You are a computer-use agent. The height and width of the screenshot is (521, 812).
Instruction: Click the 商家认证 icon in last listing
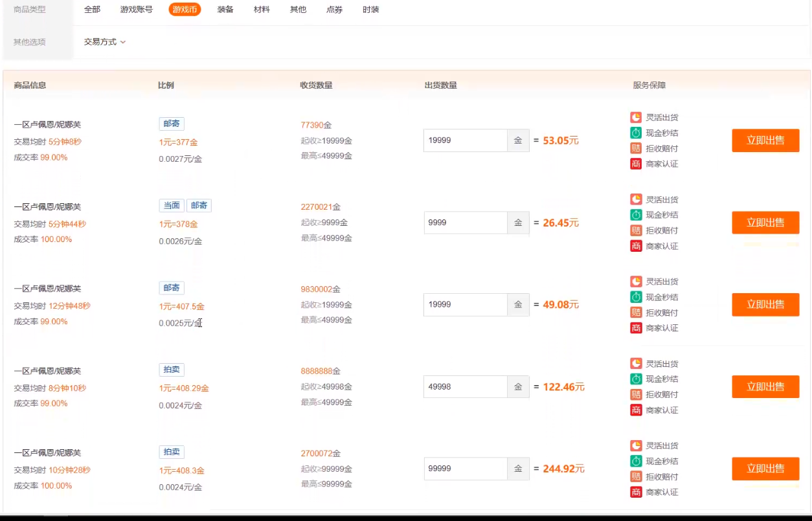(x=635, y=493)
